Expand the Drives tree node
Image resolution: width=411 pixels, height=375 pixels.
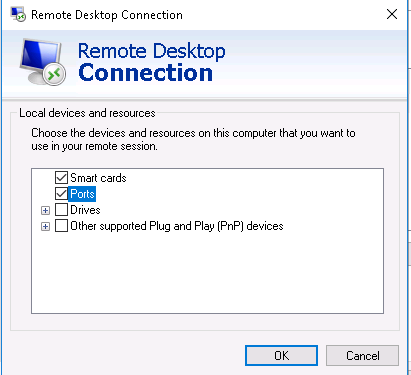click(45, 210)
